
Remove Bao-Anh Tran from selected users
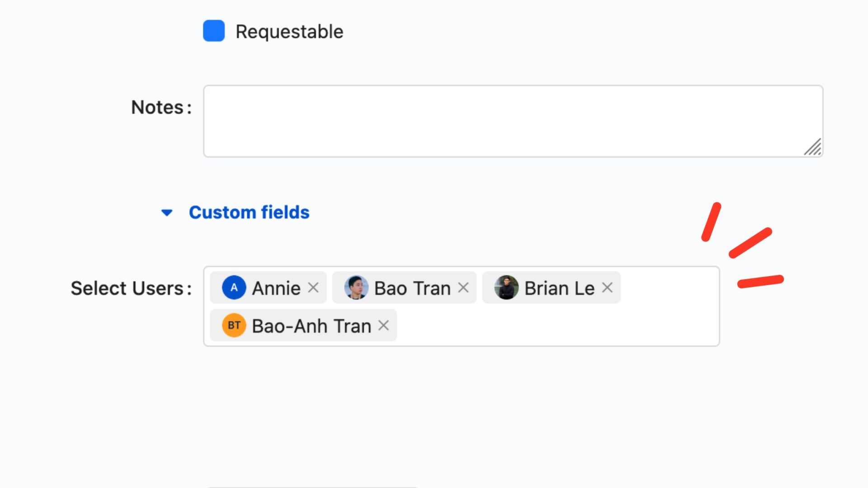click(x=385, y=326)
